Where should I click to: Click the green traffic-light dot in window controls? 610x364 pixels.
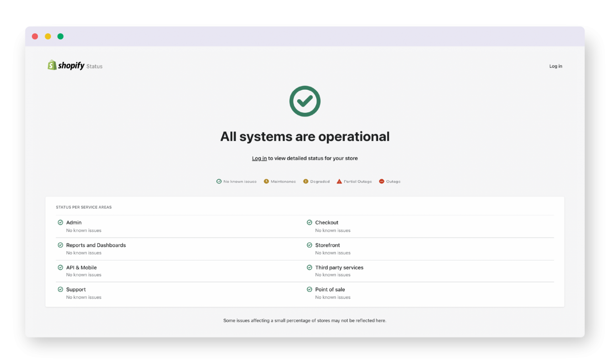pos(60,36)
